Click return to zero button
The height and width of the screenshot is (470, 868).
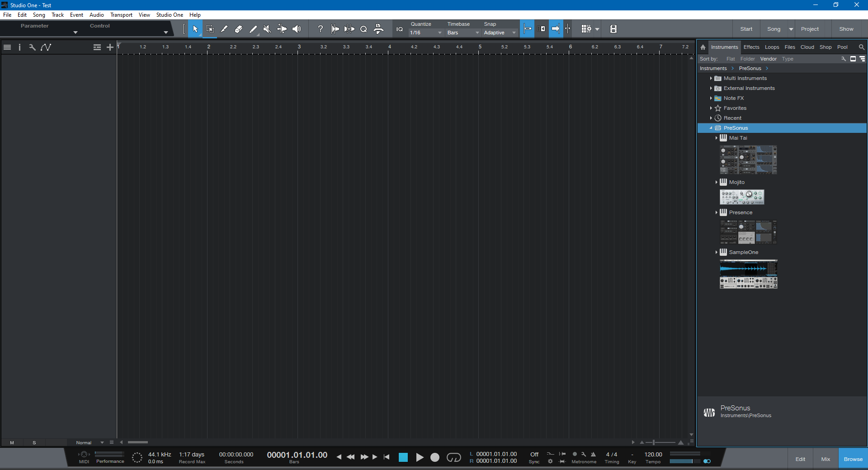387,457
